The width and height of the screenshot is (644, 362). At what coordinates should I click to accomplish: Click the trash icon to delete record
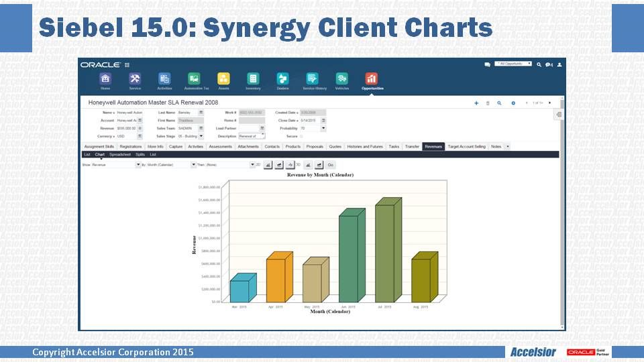click(488, 103)
